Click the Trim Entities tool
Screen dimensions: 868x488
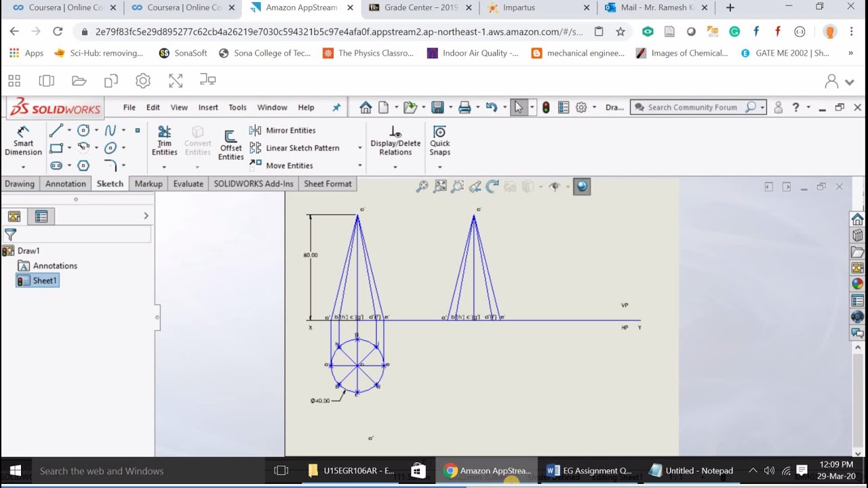[x=164, y=140]
